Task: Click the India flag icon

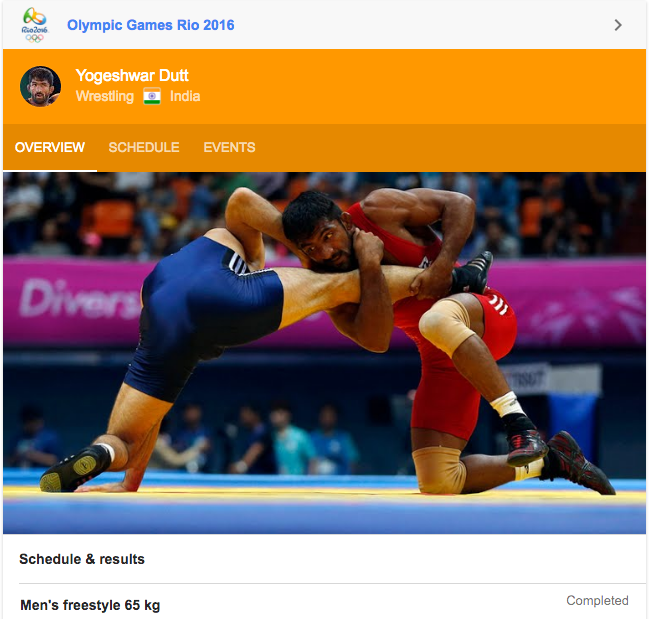Action: pos(152,96)
